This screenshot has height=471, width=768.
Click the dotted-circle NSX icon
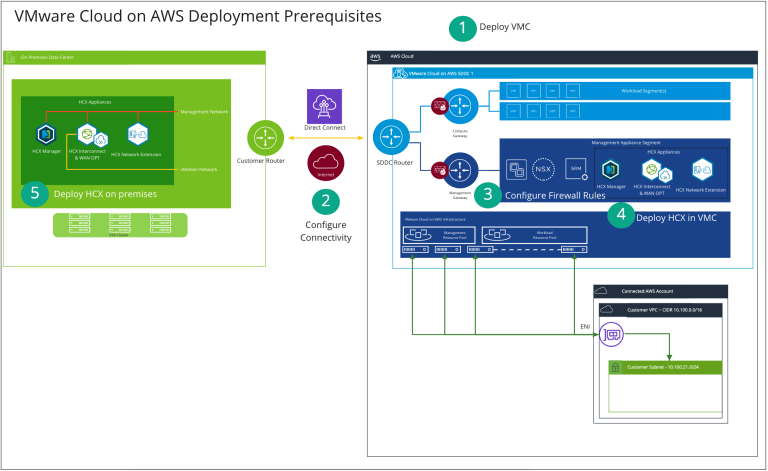click(x=543, y=169)
